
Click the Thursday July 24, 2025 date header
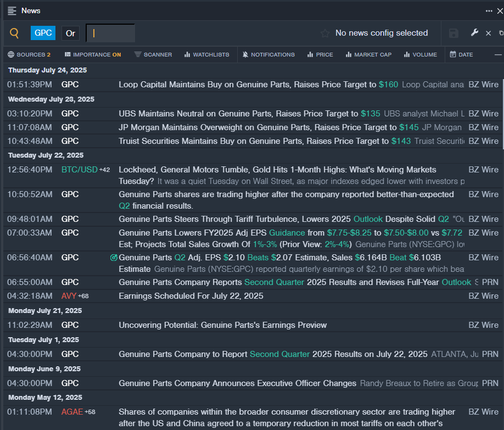coord(48,70)
